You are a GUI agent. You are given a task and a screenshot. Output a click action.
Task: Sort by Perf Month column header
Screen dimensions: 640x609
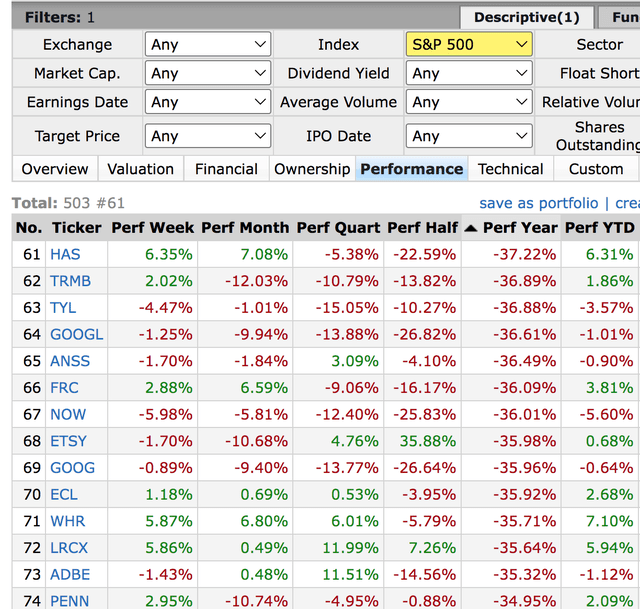(245, 227)
